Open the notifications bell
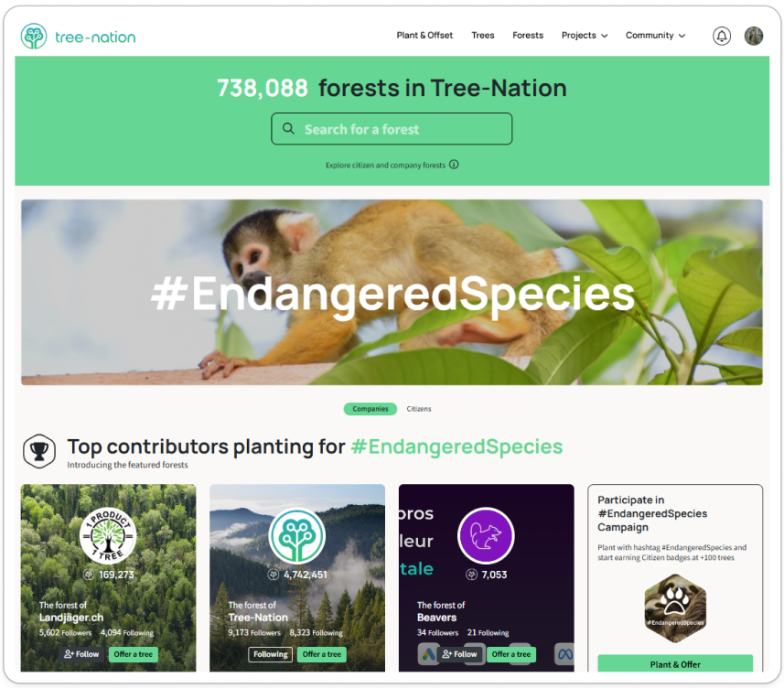Viewport: 784px width, 688px height. 722,36
